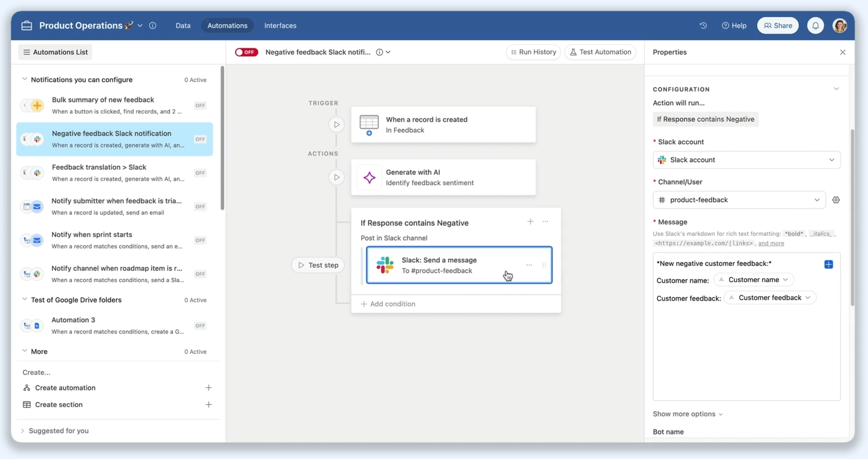Toggle OFF switch for Feedback translation automation

click(x=200, y=173)
